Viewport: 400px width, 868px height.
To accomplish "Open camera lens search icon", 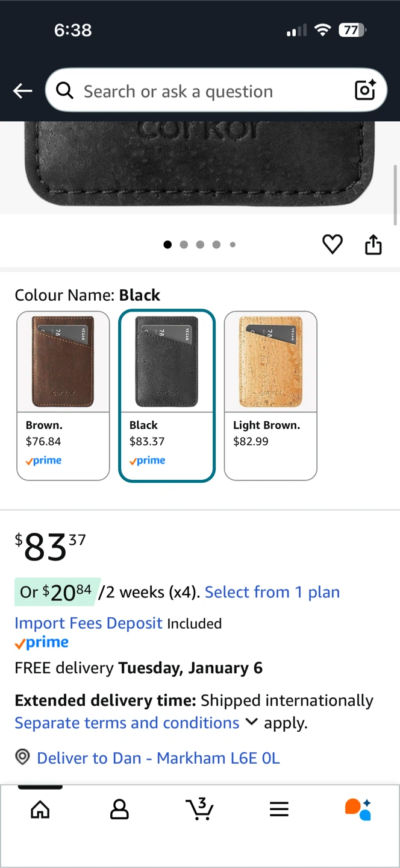I will click(365, 90).
